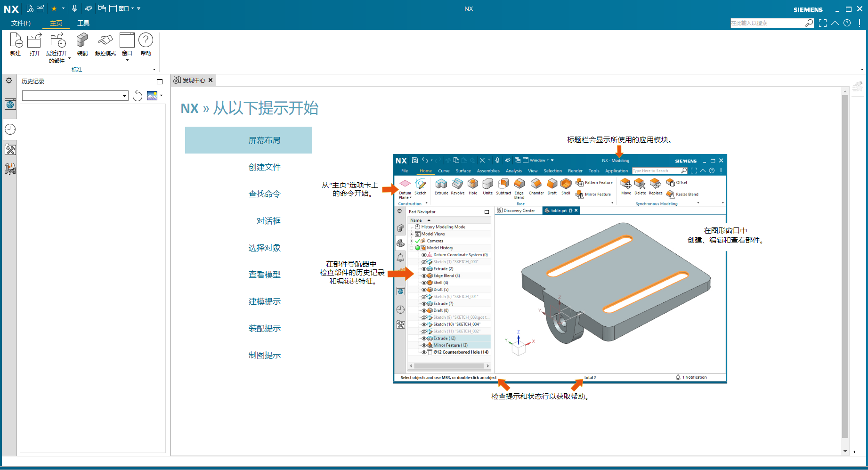Select the 查找命令 topic link
Viewport: 868px width, 470px height.
point(264,194)
